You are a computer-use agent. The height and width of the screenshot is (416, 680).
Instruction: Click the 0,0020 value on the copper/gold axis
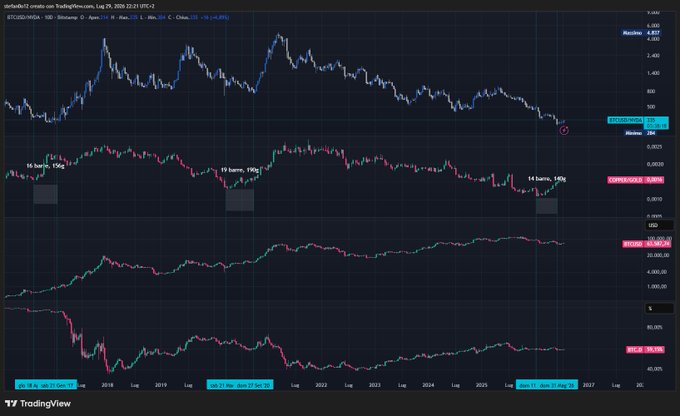tap(654, 164)
